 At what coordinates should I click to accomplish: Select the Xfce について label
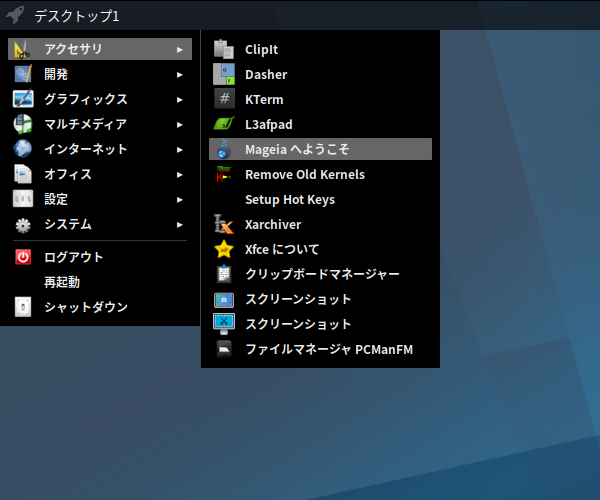282,249
